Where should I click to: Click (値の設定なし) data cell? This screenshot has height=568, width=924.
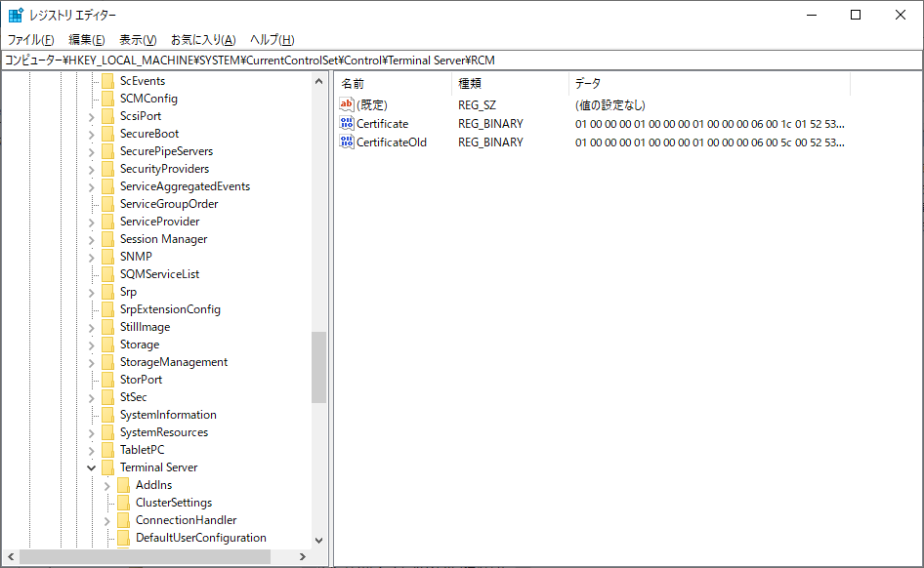coord(609,104)
